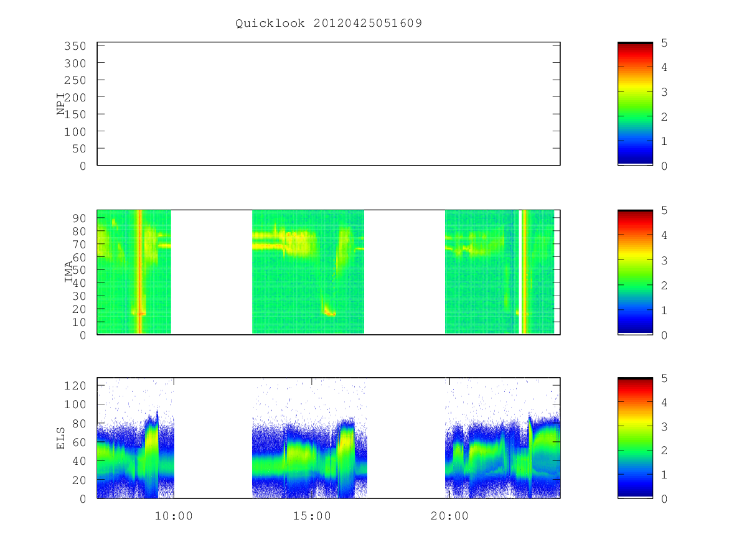The image size is (747, 560).
Task: Click the 70 tick on IMA axis
Action: click(79, 244)
